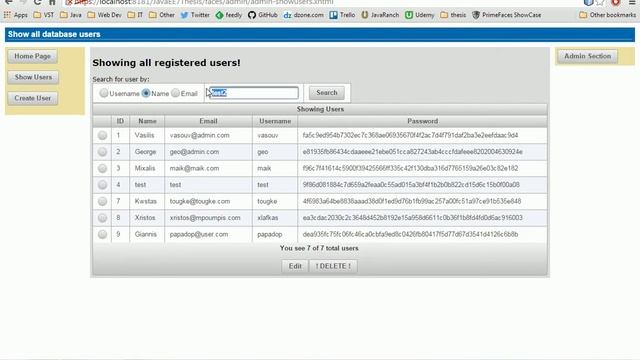
Task: Open the thesis bookmark folder
Action: 453,15
